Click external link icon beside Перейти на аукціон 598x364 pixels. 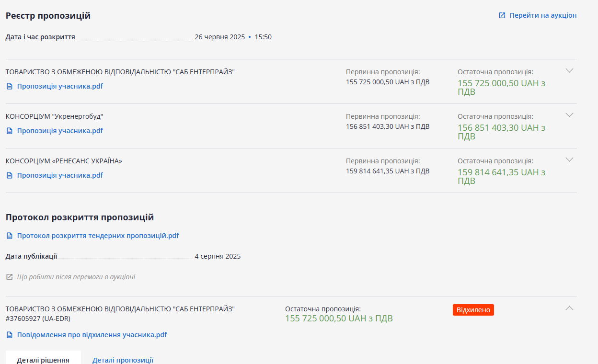point(502,15)
